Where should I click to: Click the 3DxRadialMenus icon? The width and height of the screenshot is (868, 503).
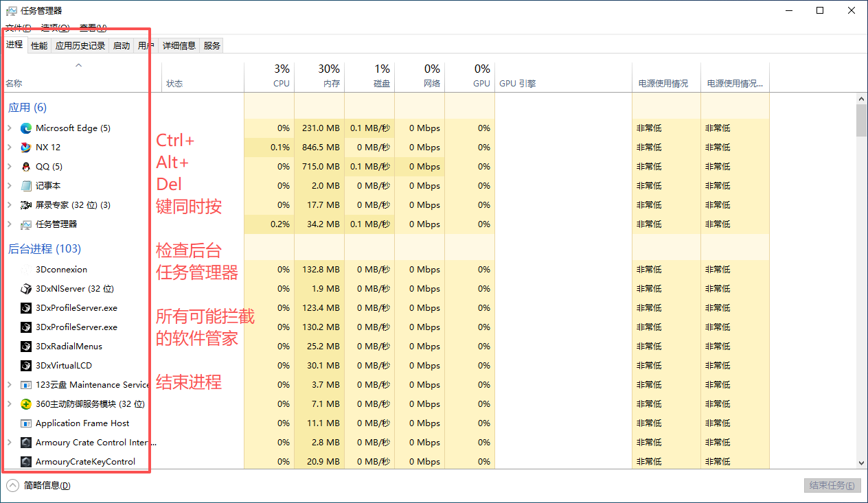(26, 347)
